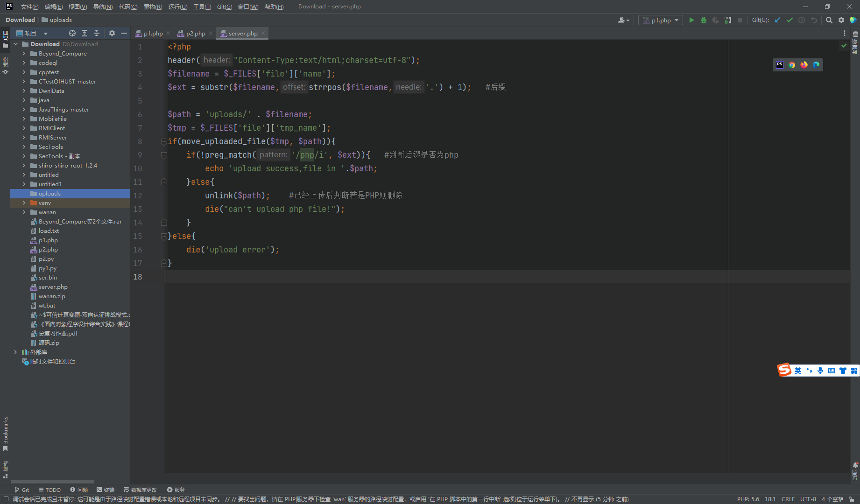
Task: Open Bookmarks tool window on left stripe
Action: click(6, 434)
